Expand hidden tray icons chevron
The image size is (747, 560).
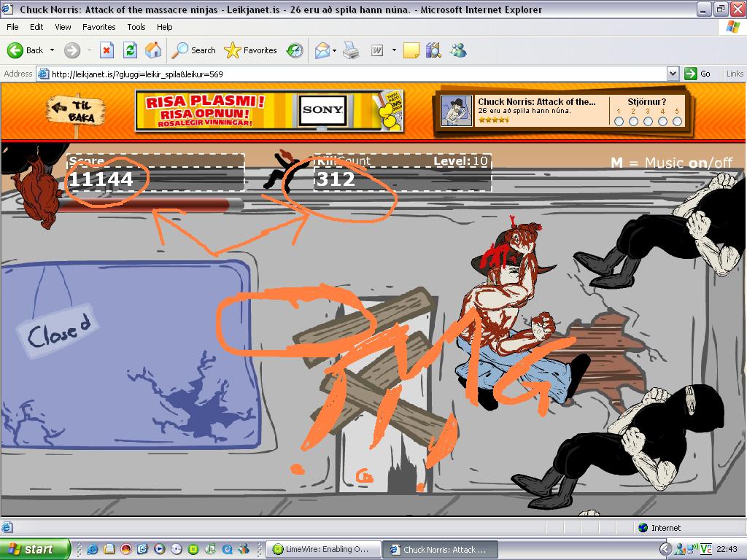[665, 549]
